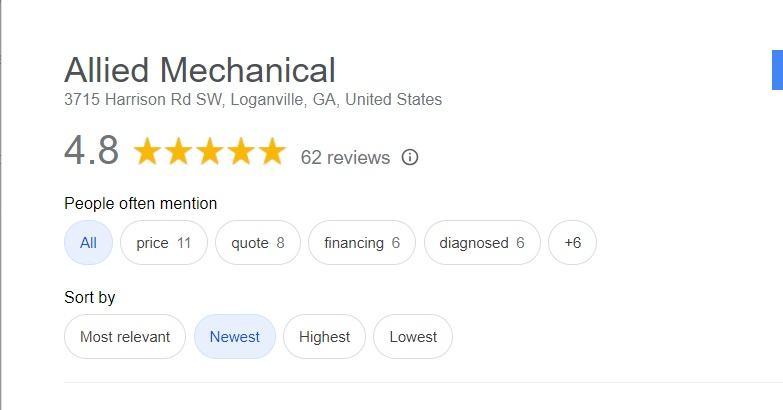783x410 pixels.
Task: Sort reviews by Most relevant
Action: (125, 337)
